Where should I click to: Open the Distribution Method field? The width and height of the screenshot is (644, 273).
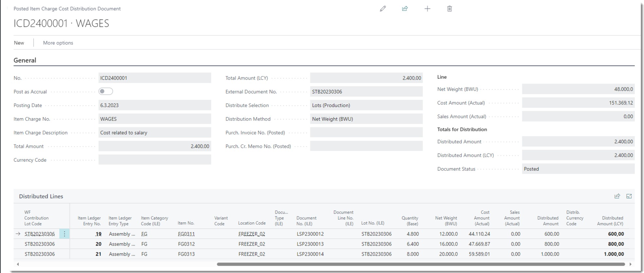(x=366, y=119)
